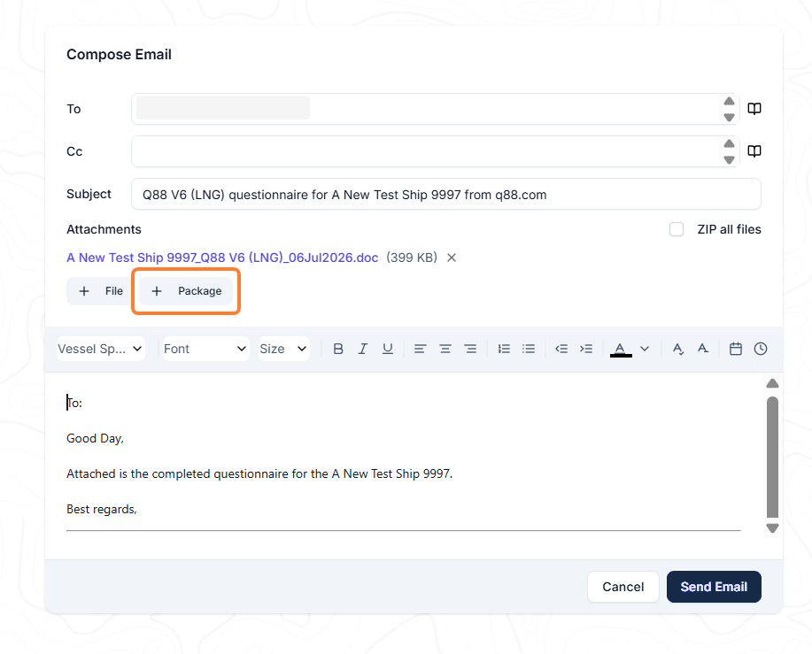Insert a bulleted list
Image resolution: width=812 pixels, height=654 pixels.
[529, 349]
